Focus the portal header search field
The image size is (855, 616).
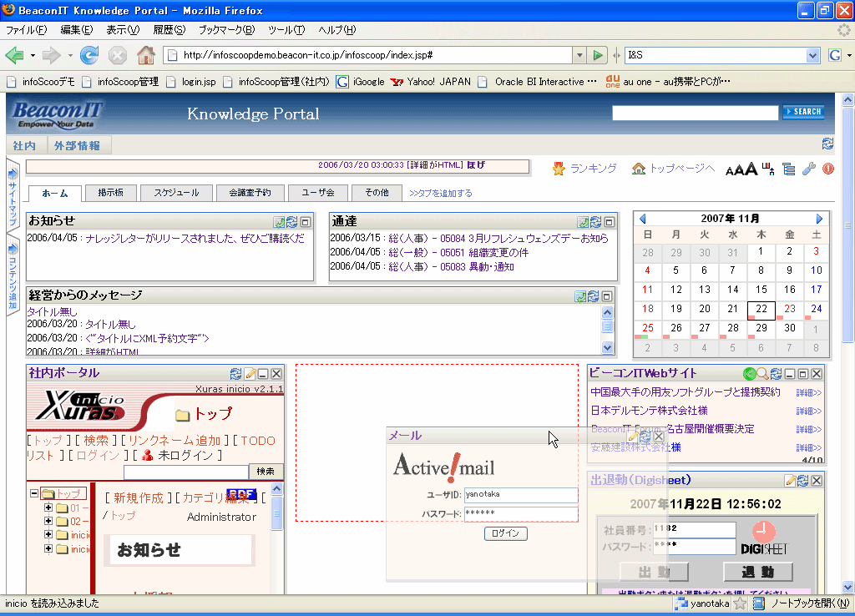696,113
